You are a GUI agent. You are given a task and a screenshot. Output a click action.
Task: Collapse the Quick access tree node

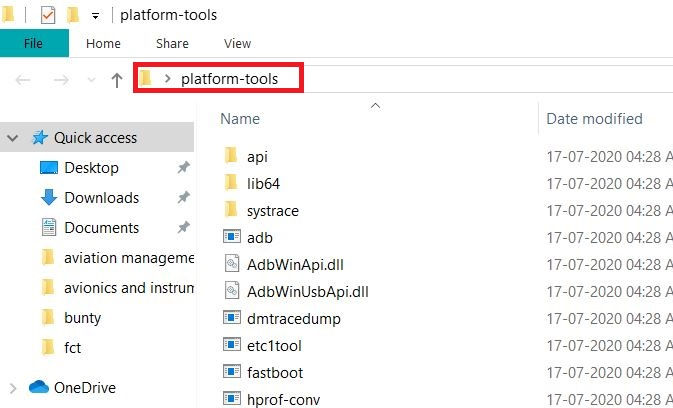[x=13, y=138]
